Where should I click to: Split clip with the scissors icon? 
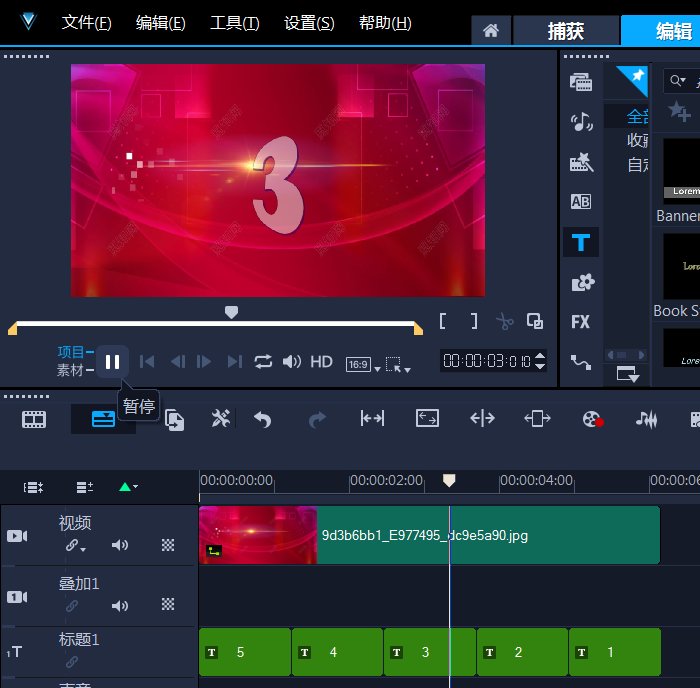click(504, 321)
